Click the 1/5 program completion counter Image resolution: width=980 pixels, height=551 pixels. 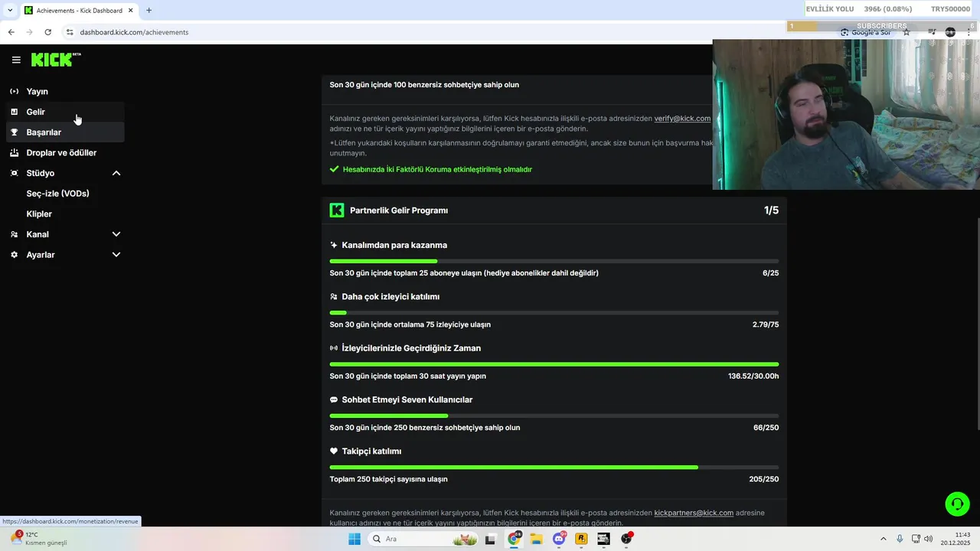(x=771, y=210)
